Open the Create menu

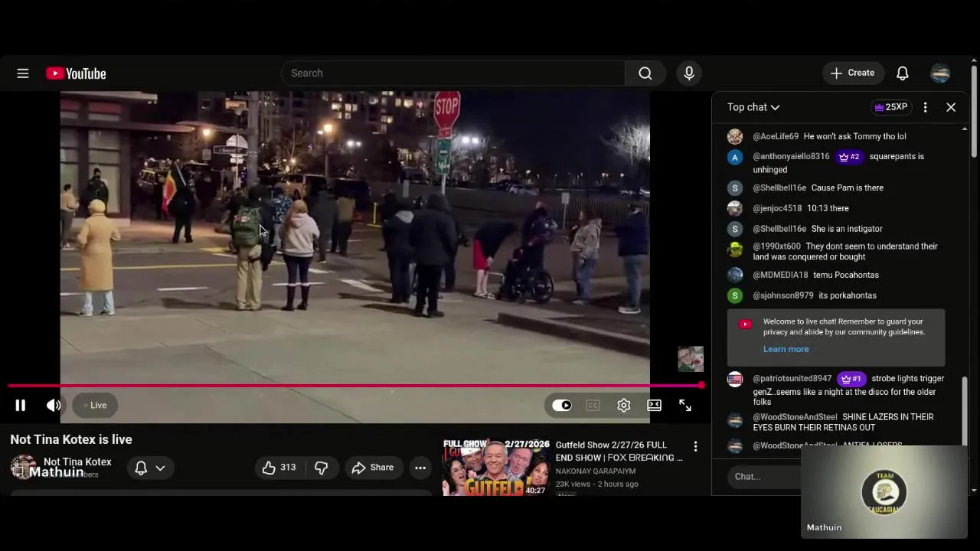tap(853, 73)
